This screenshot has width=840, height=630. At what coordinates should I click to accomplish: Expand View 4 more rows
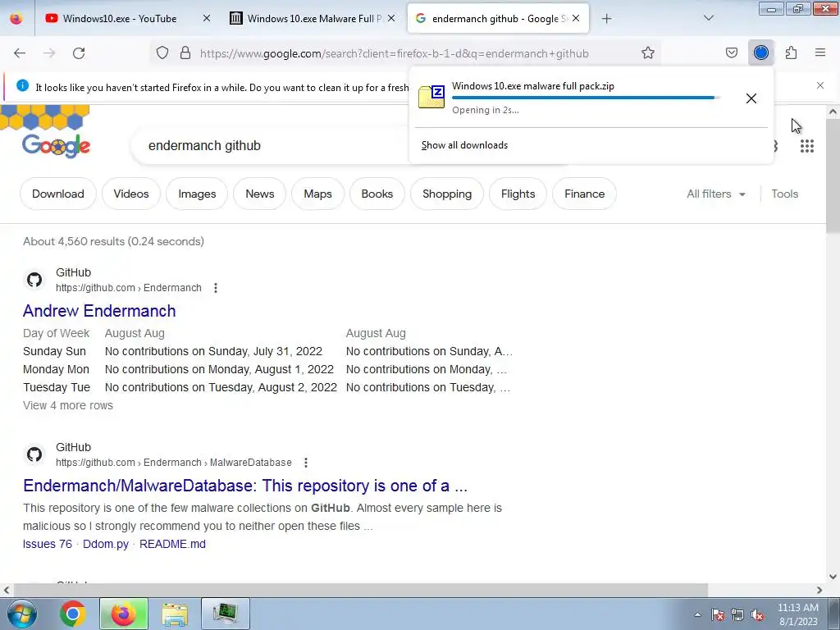[68, 405]
